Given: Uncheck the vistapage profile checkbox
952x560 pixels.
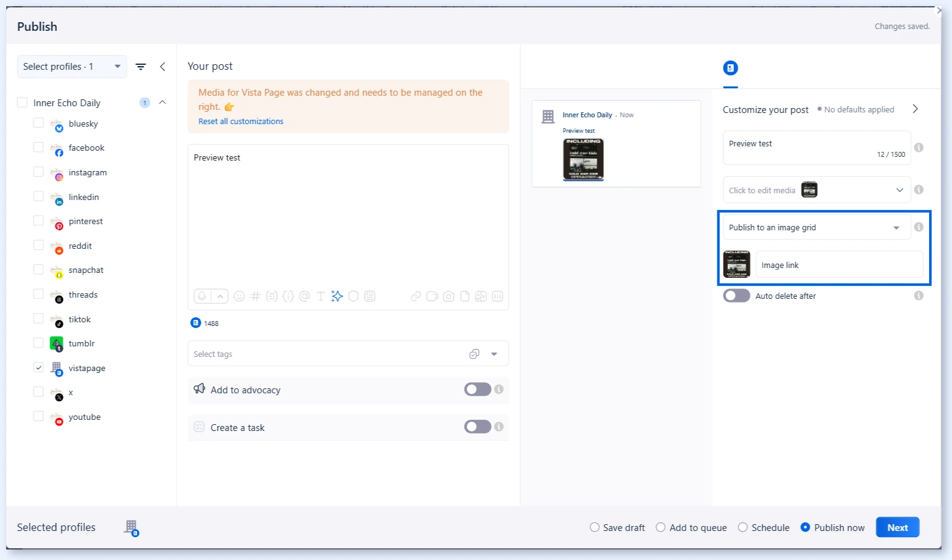Looking at the screenshot, I should click(x=38, y=367).
